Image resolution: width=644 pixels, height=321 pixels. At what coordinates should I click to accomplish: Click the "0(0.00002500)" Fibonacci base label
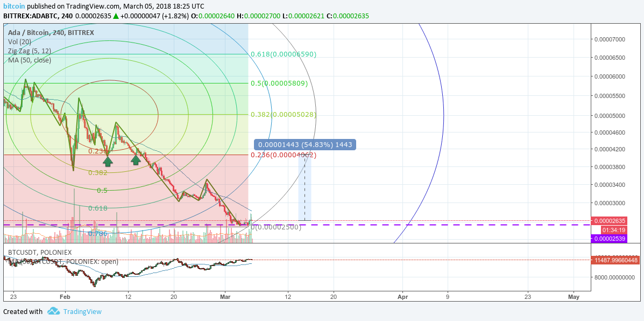click(276, 227)
